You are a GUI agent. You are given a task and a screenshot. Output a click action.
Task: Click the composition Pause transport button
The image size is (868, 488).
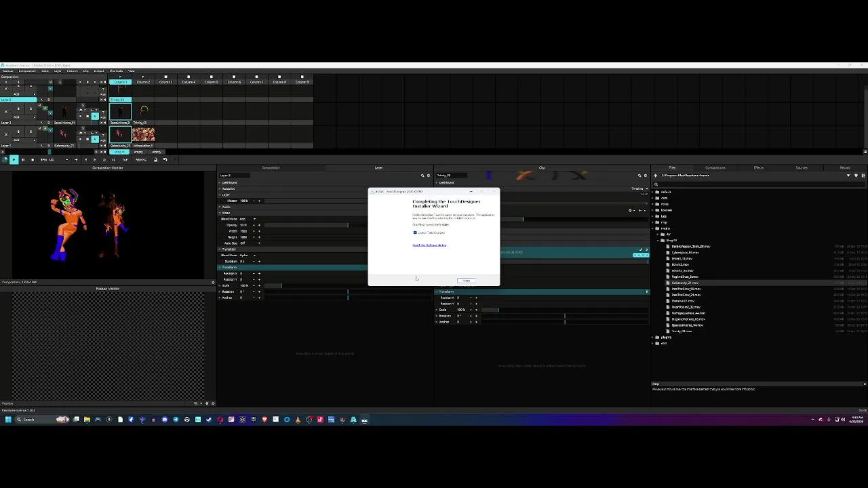(x=23, y=159)
